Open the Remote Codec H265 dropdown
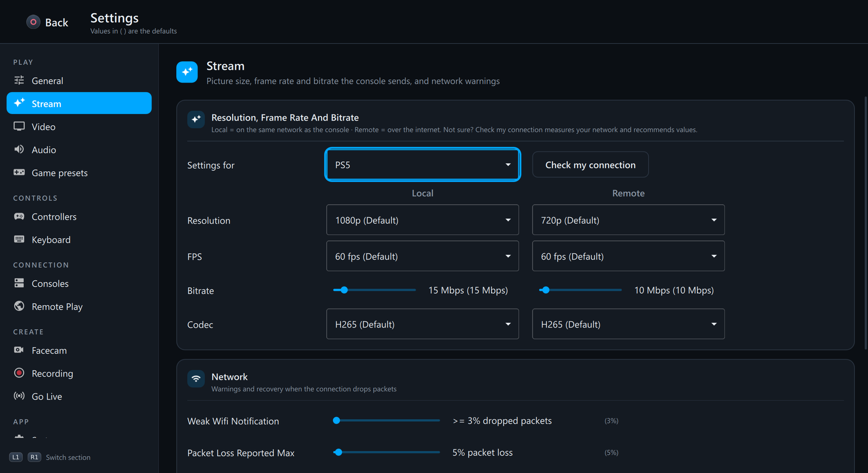This screenshot has height=473, width=868. coord(628,324)
